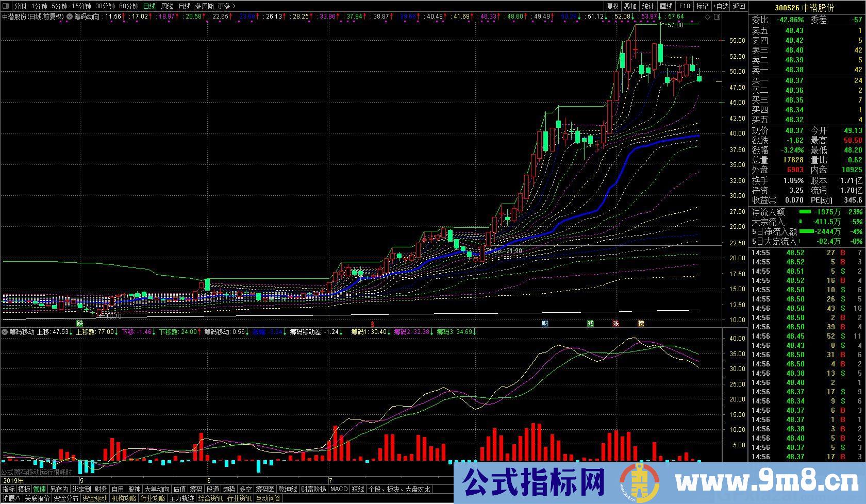Expand the 筹码动向 indicator dropdown
Screen dimensions: 866x504
(70, 16)
